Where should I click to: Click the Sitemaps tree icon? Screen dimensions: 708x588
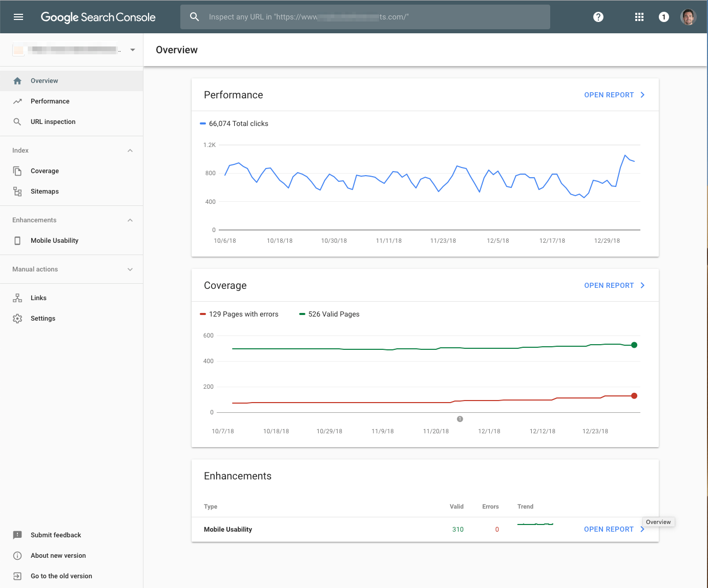pos(17,192)
